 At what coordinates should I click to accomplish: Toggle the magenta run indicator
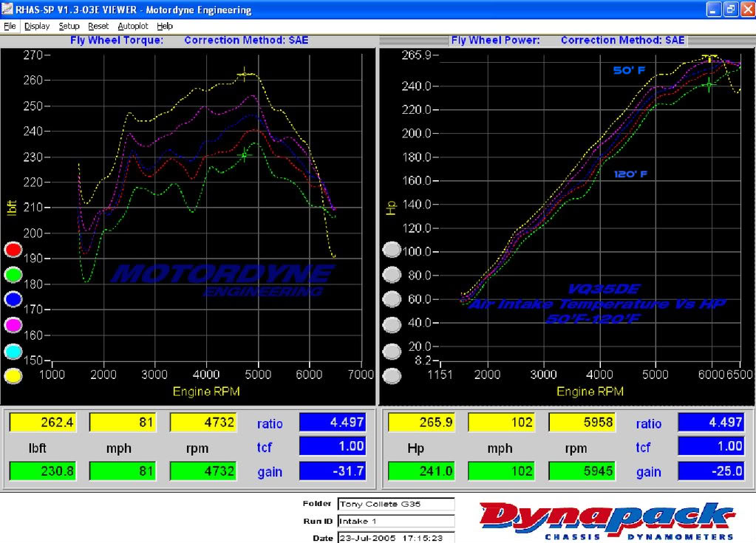(13, 325)
